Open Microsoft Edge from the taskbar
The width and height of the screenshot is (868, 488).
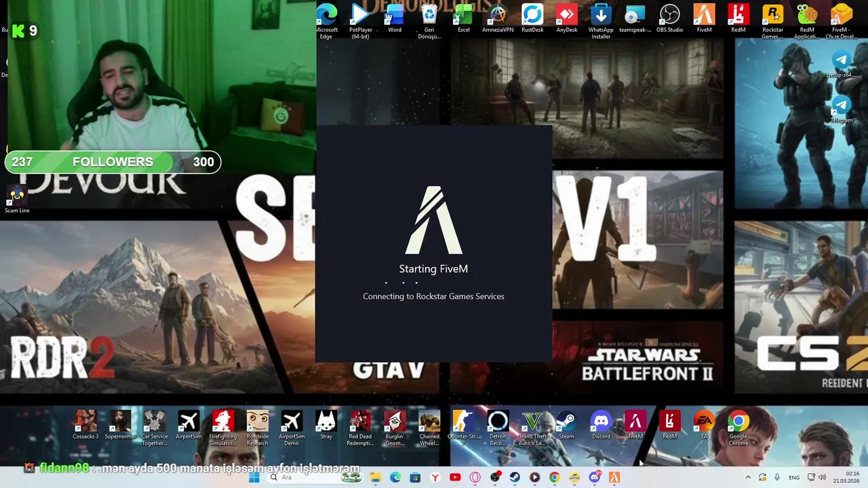coord(395,477)
